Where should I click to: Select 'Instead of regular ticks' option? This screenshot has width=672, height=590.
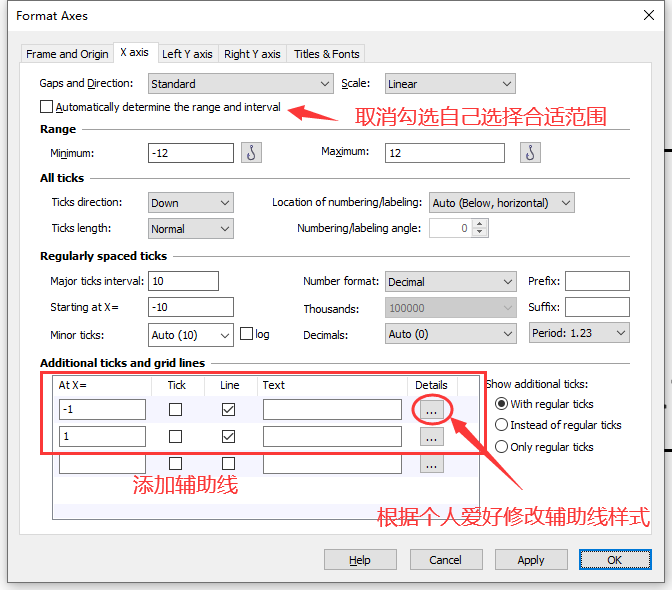502,425
